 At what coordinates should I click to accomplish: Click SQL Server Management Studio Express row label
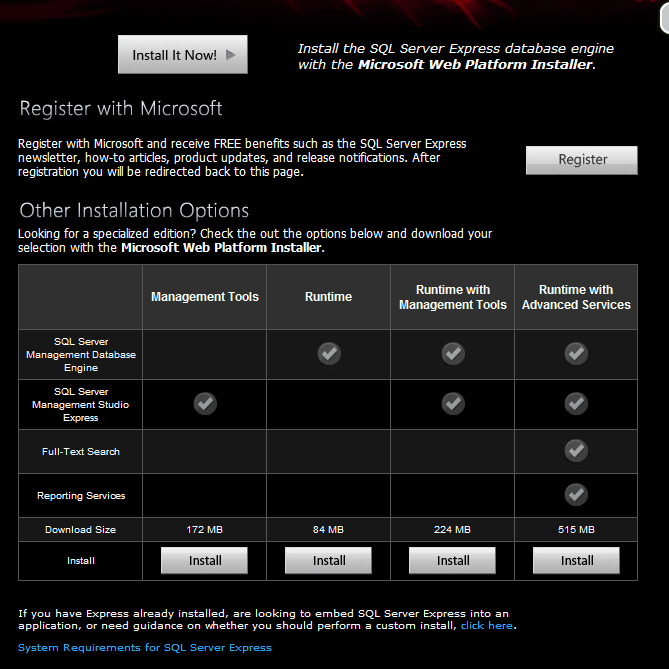click(x=81, y=404)
